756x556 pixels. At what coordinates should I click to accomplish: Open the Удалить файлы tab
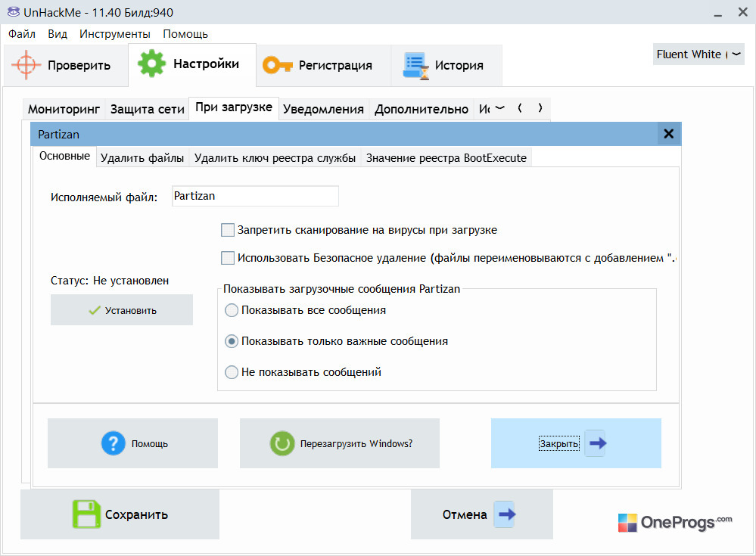tap(142, 158)
